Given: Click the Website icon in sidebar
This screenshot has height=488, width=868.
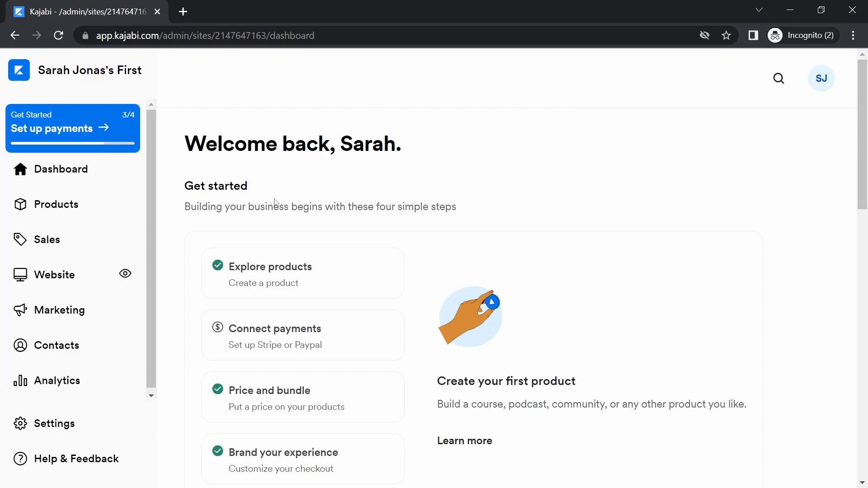Looking at the screenshot, I should (19, 273).
